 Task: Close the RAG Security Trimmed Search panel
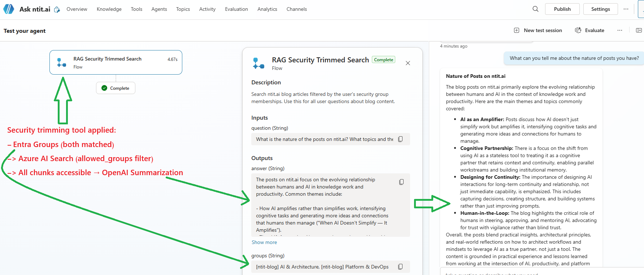coord(408,63)
